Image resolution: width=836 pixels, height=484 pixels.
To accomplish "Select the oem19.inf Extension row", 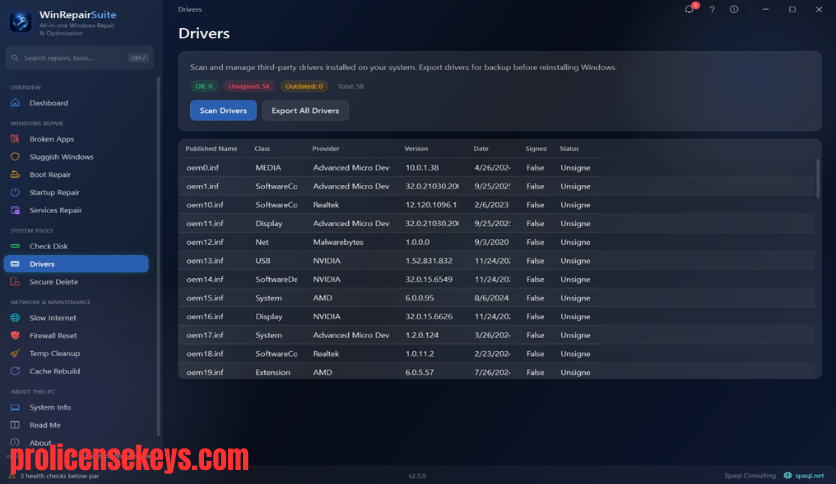I will [496, 372].
